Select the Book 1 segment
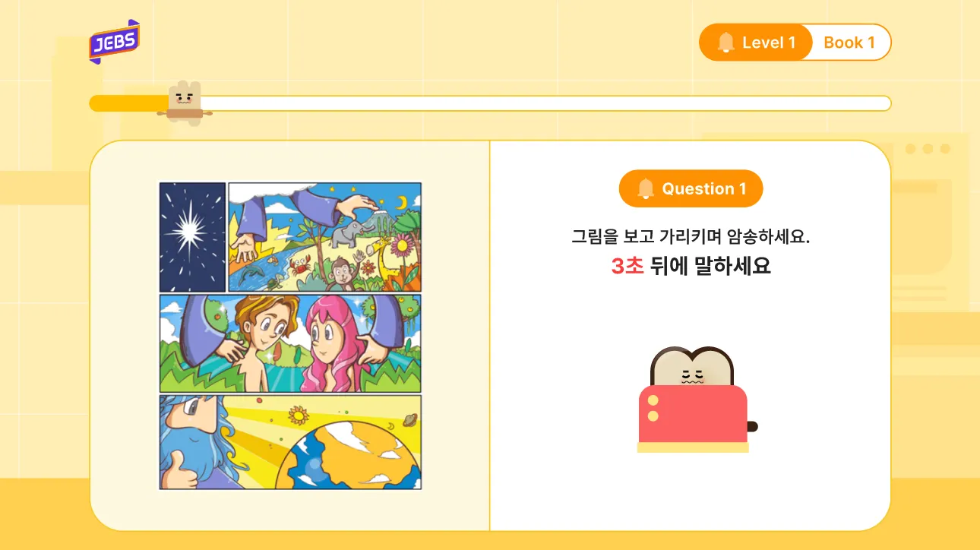The height and width of the screenshot is (550, 980). pos(849,43)
